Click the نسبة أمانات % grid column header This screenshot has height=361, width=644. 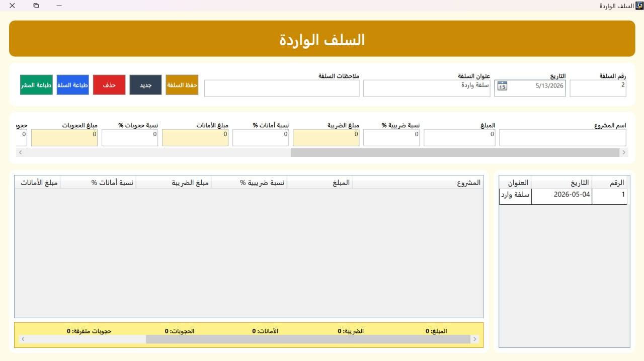point(98,183)
